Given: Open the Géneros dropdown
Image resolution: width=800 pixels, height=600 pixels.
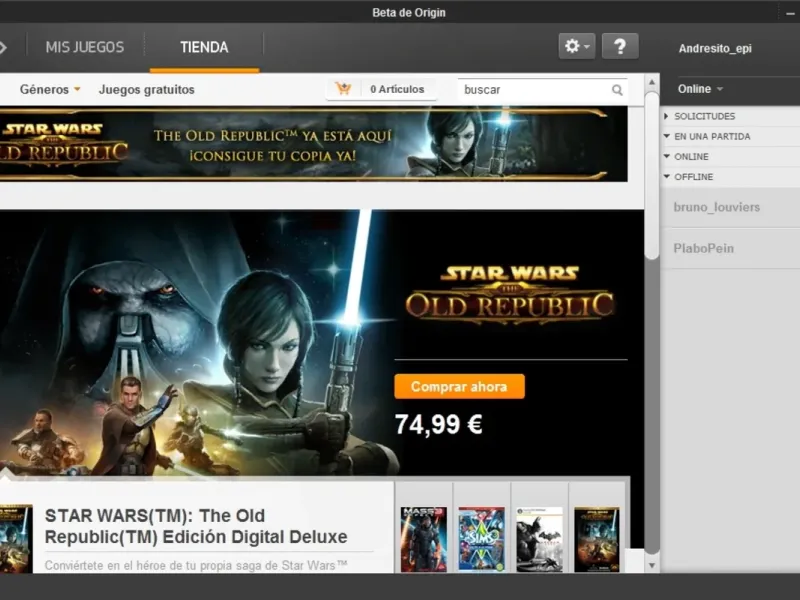Looking at the screenshot, I should click(x=50, y=89).
